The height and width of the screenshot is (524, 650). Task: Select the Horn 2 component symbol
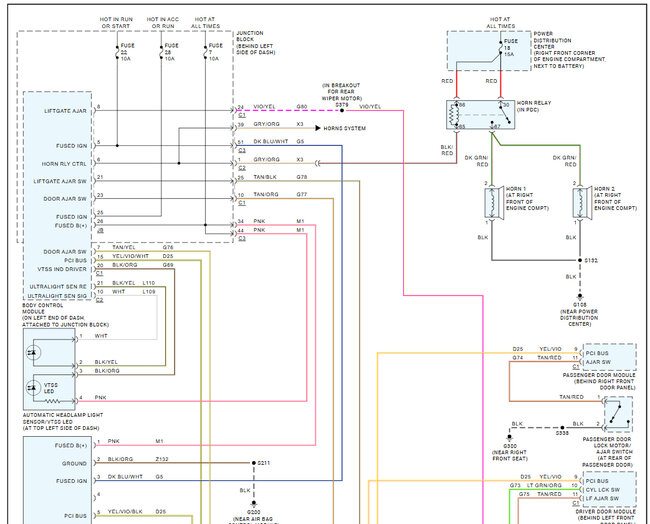[580, 202]
